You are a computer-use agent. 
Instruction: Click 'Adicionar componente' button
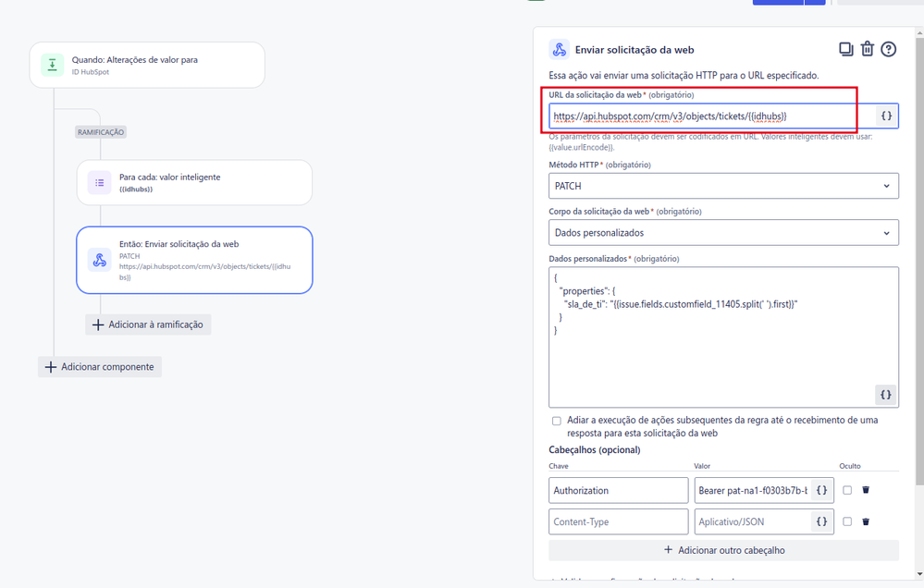[x=100, y=367]
